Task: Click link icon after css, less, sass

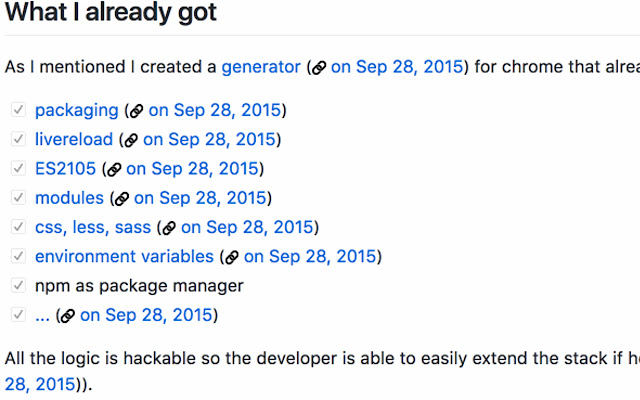Action: click(x=169, y=228)
